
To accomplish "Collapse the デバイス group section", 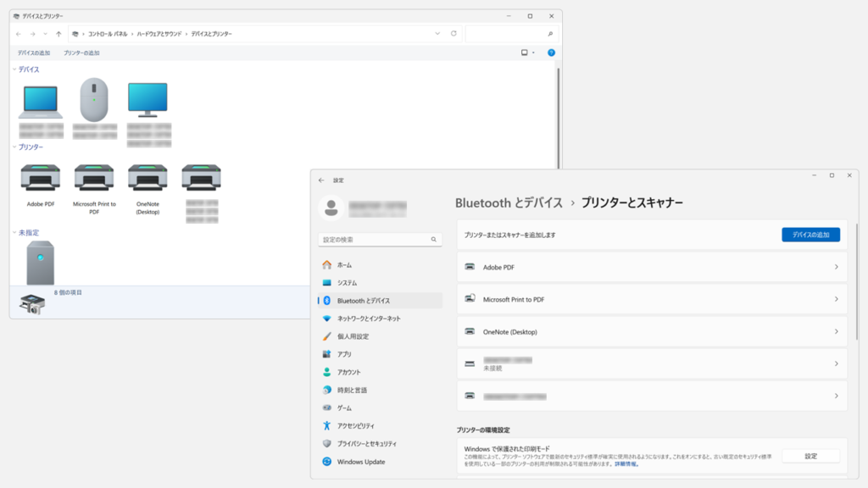I will click(x=14, y=69).
